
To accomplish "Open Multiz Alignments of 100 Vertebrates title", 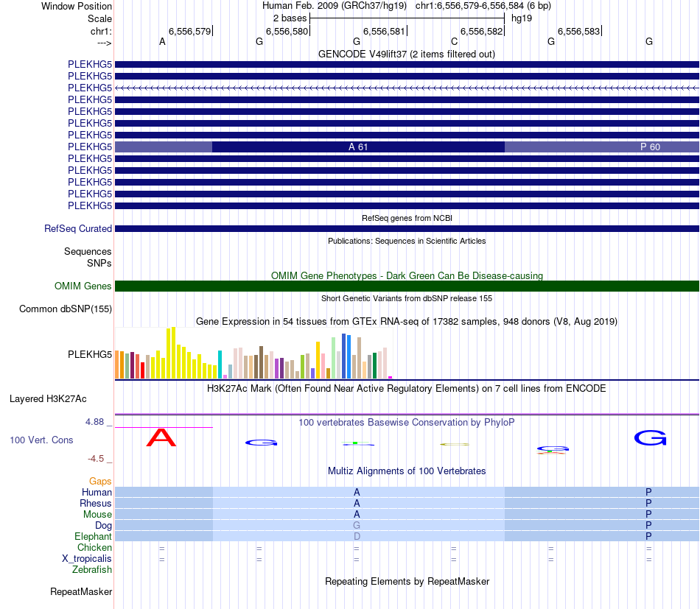I will [x=407, y=471].
